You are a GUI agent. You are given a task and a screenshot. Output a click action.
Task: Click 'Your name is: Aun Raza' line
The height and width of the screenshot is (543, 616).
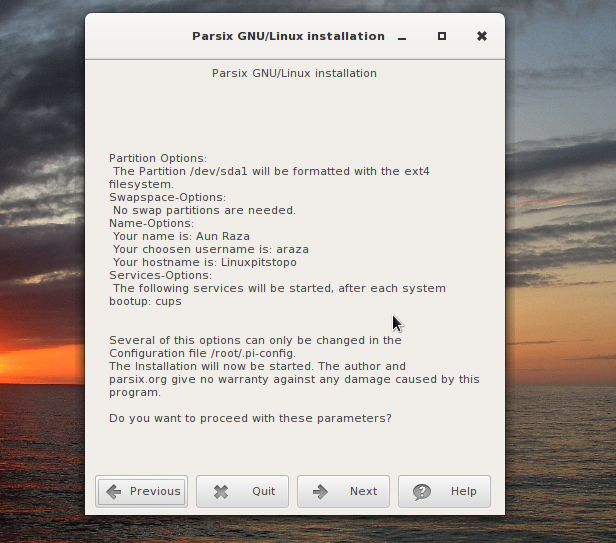coord(181,236)
